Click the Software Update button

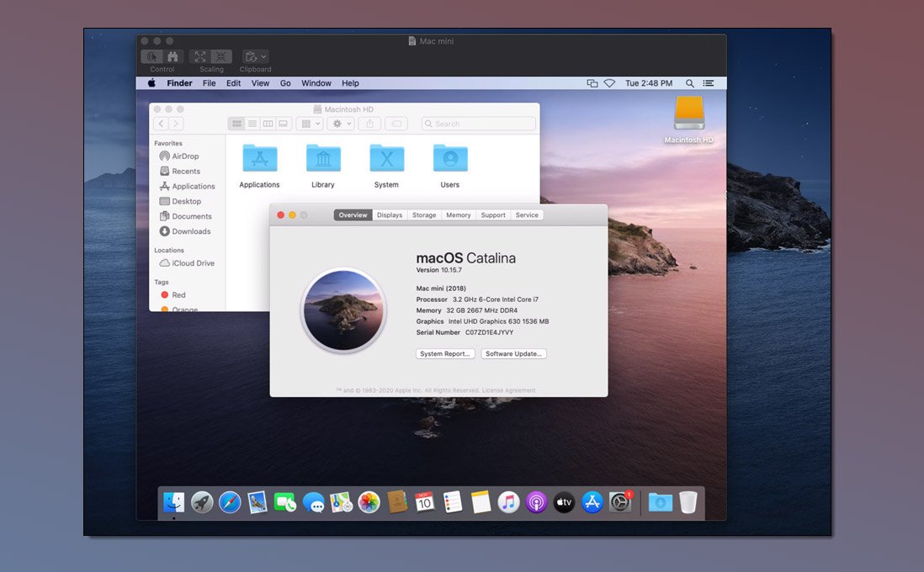pos(513,353)
